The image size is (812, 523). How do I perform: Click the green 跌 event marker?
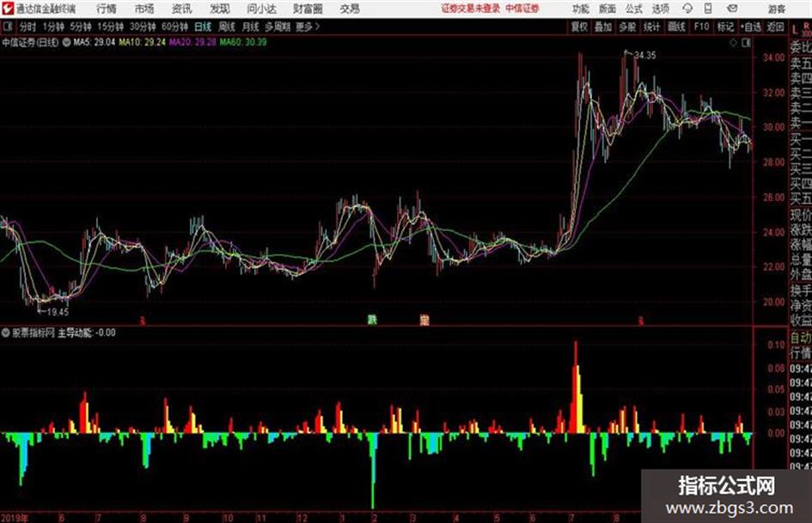pyautogui.click(x=372, y=319)
